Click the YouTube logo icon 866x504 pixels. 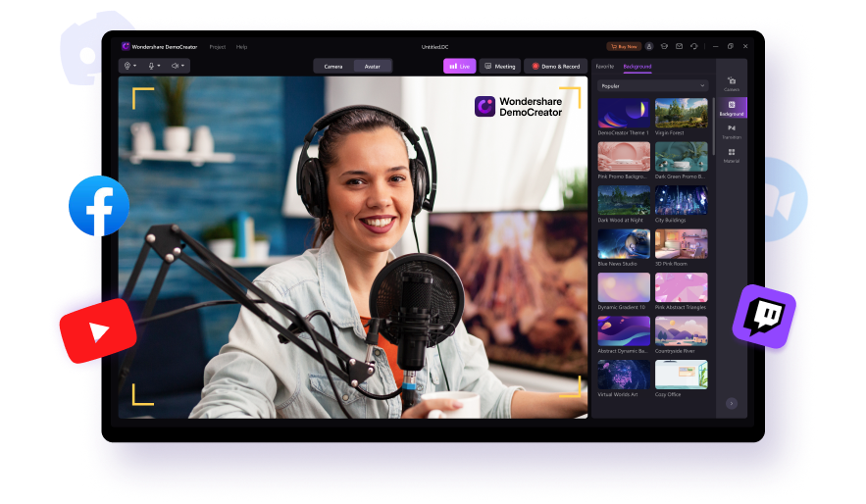point(98,330)
